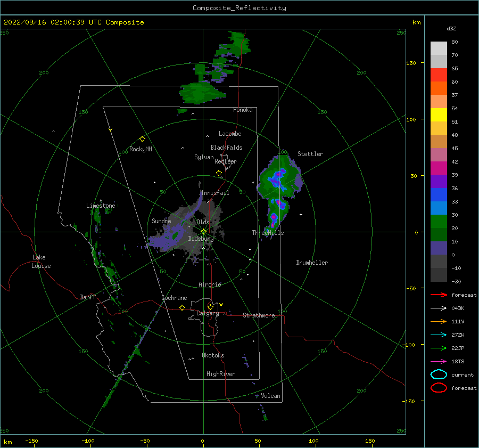Click the Banff town label
The height and width of the screenshot is (448, 479).
coord(88,297)
